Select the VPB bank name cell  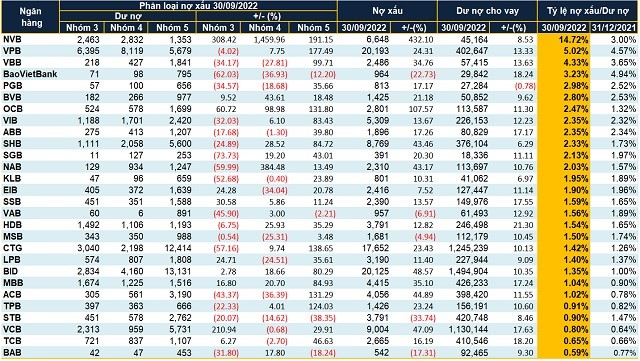12,51
